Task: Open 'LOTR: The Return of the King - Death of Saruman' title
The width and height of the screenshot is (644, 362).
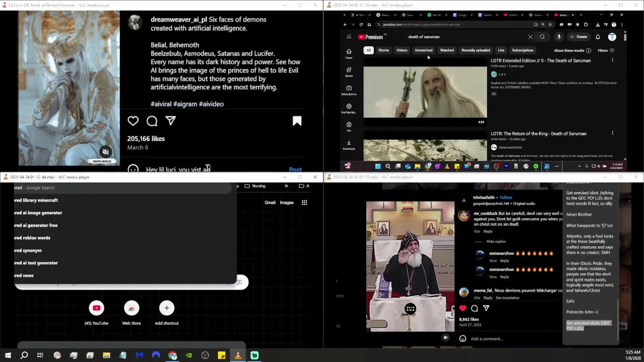Action: pos(538,134)
